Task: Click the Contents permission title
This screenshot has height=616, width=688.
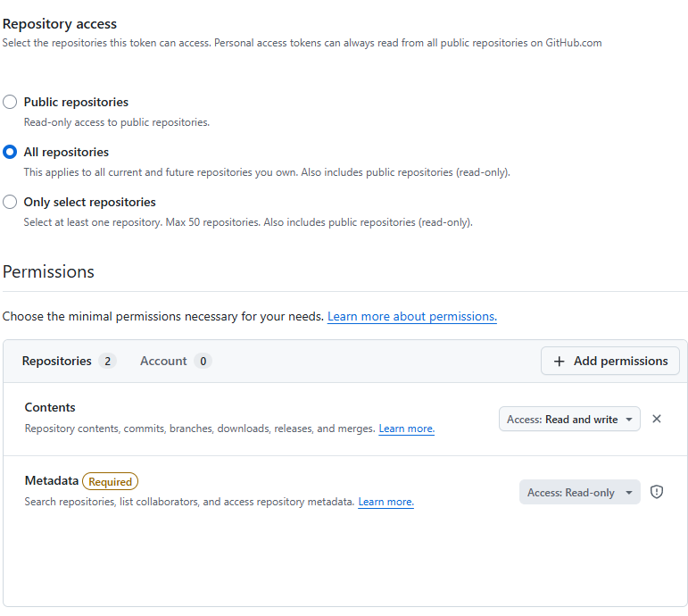Action: pos(50,407)
